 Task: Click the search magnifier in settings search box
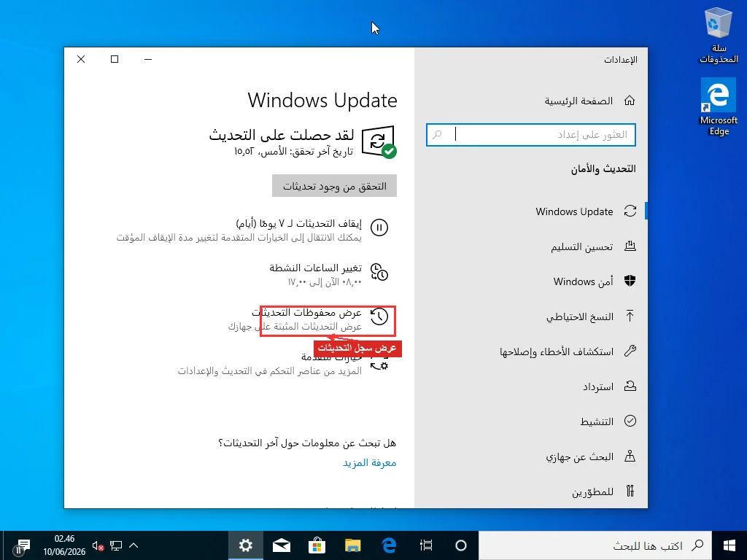click(437, 135)
